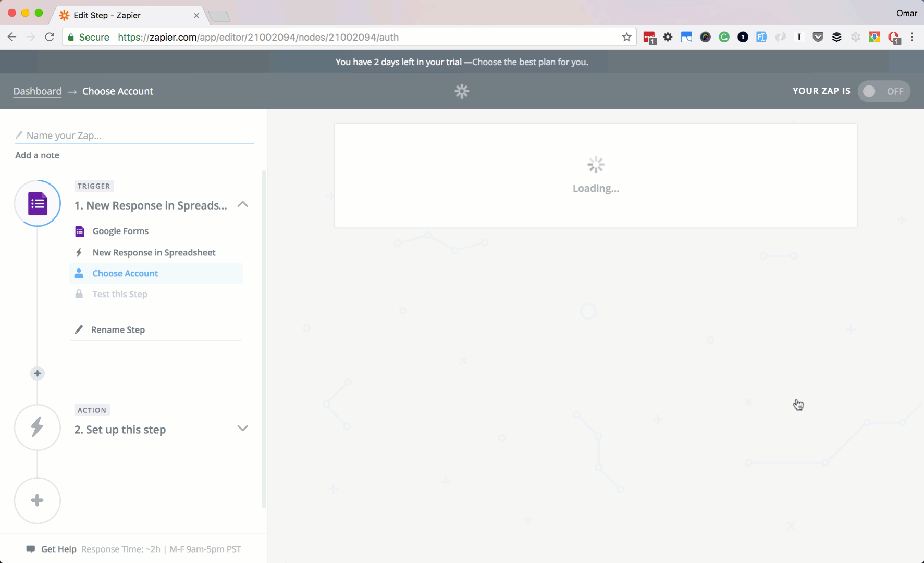The height and width of the screenshot is (563, 924).
Task: Click the greyed-out gear extension icon
Action: tap(855, 37)
